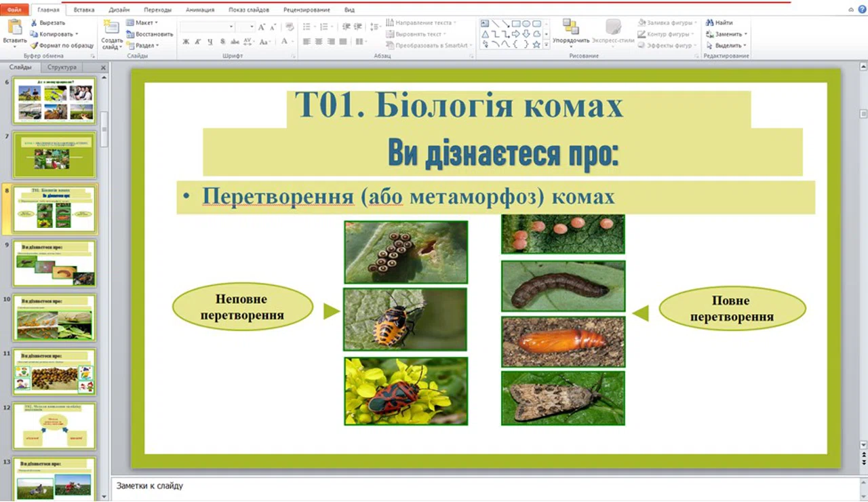Minimize the ribbon caret icon
868x502 pixels.
click(x=851, y=9)
